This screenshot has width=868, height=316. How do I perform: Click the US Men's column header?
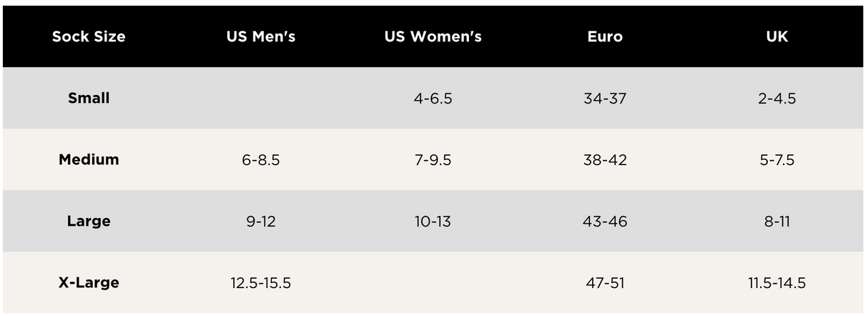pos(260,37)
